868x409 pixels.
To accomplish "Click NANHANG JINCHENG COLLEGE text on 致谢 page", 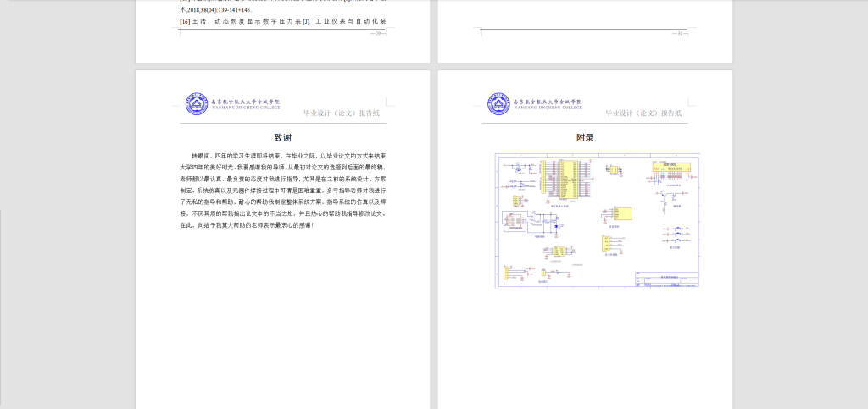I will [246, 108].
